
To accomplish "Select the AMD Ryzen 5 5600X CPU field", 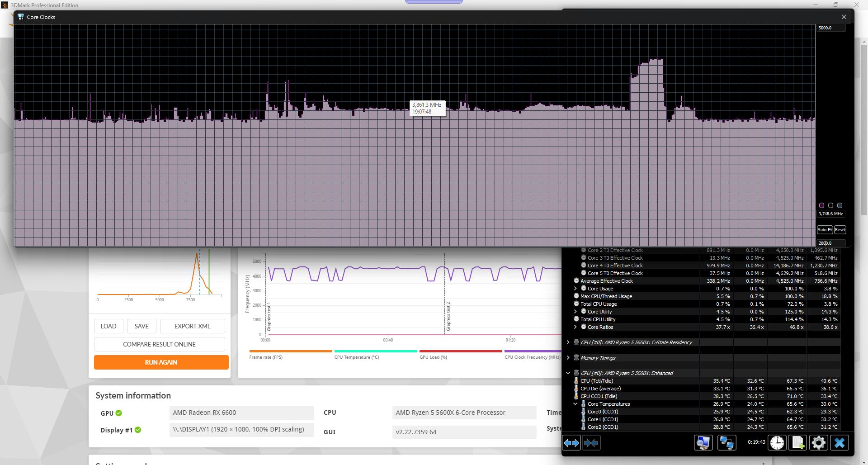I will [x=464, y=413].
